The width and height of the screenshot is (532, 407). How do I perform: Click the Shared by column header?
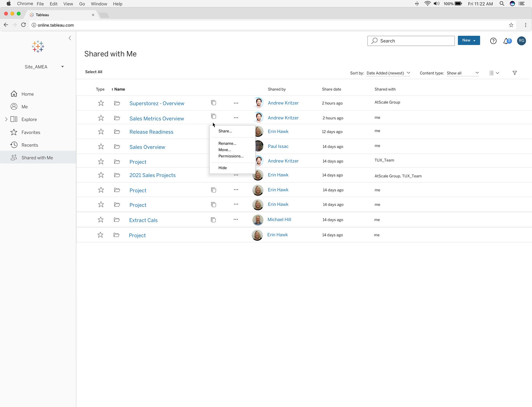coord(277,89)
